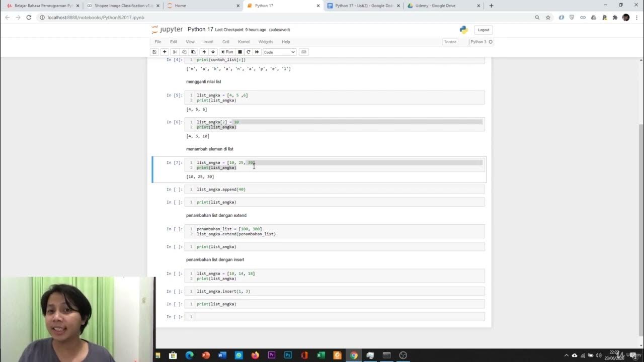Open the Cell menu in Jupyter
Viewport: 644px width, 362px height.
coord(226,42)
